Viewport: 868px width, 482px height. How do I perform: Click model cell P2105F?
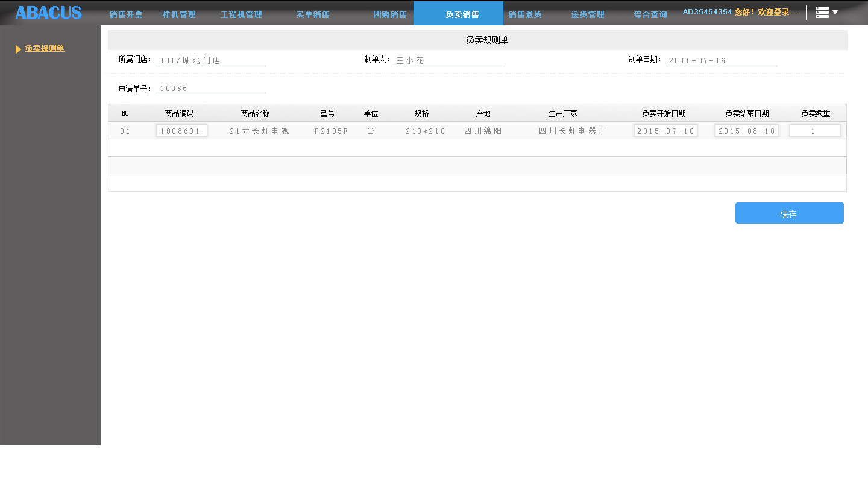tap(332, 131)
